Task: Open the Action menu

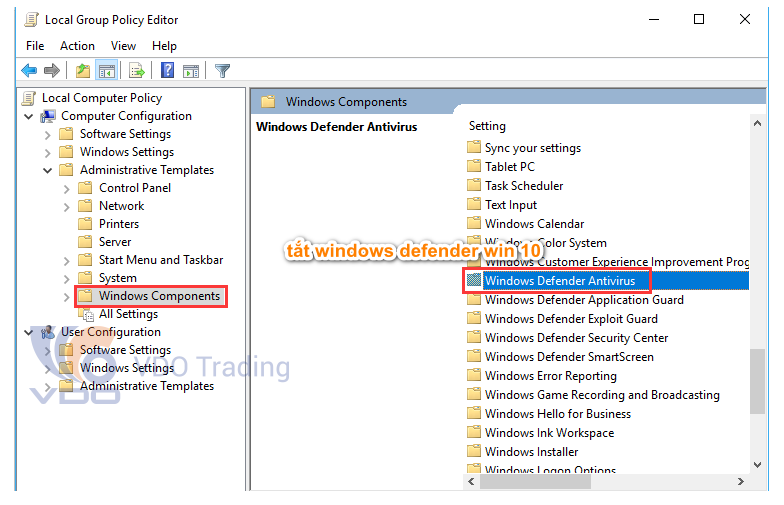Action: pyautogui.click(x=77, y=46)
